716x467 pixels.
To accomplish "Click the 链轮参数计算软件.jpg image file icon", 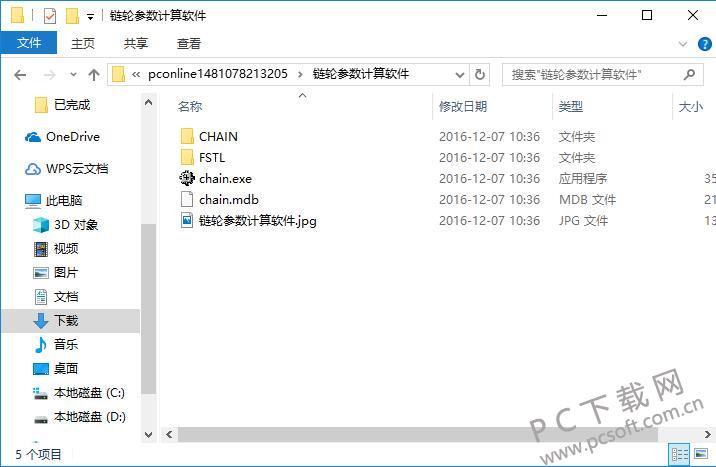I will (186, 220).
